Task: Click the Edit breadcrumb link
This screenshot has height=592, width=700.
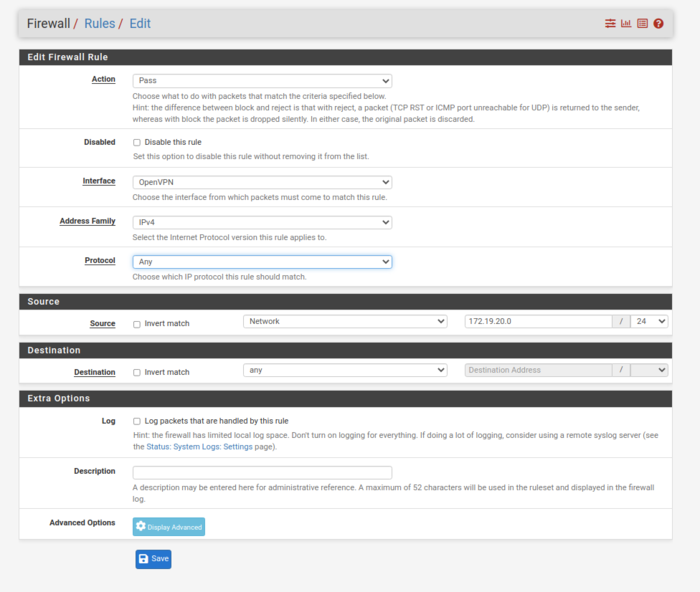Action: tap(140, 24)
